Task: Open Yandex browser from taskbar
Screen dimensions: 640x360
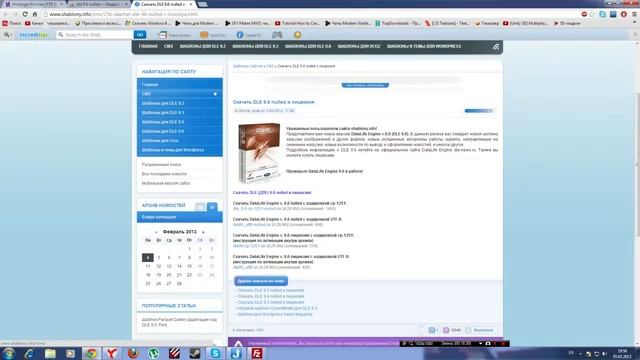Action: tap(112, 353)
